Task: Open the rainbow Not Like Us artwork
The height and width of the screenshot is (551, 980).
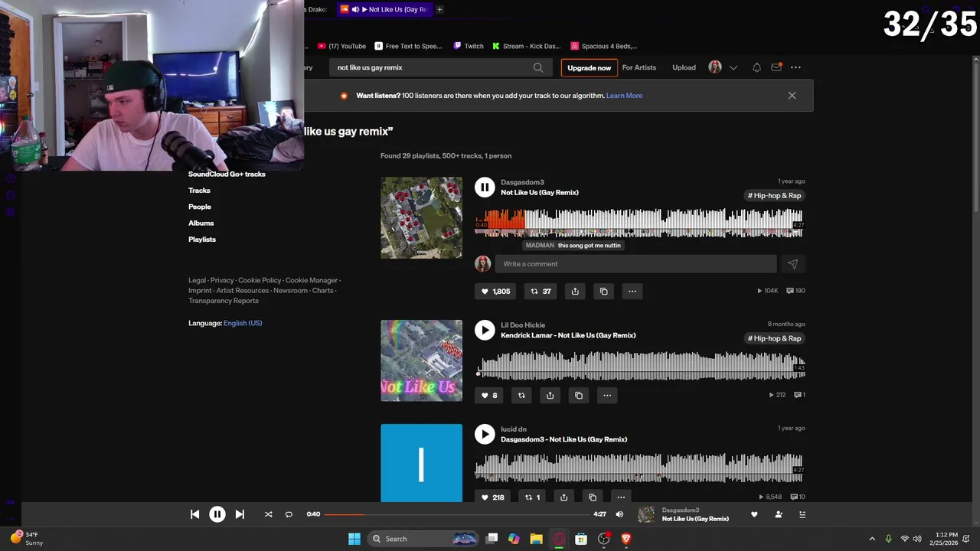Action: click(x=421, y=360)
